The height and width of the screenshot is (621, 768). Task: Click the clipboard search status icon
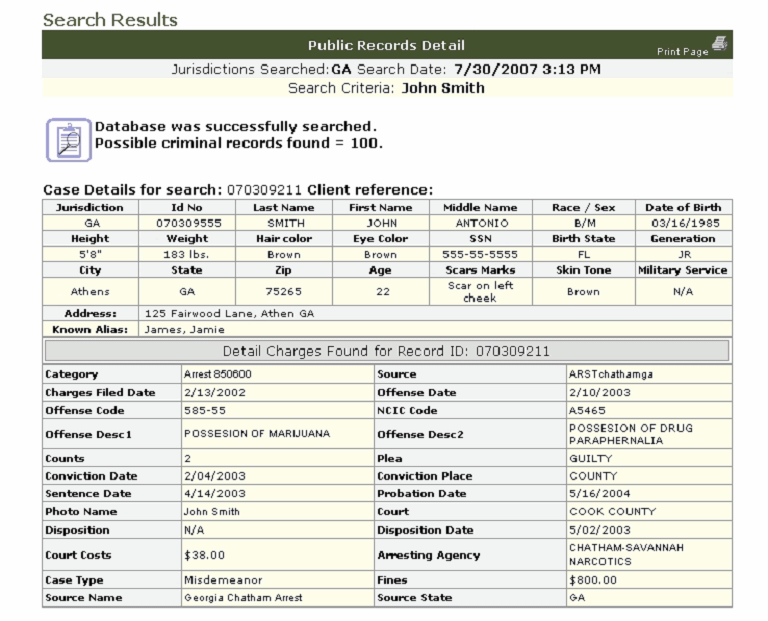point(65,139)
